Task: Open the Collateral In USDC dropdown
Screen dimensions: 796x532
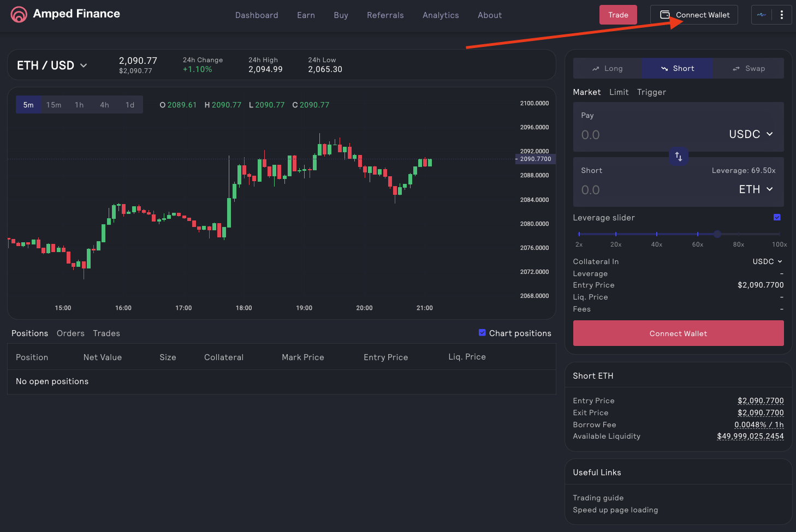Action: point(767,261)
